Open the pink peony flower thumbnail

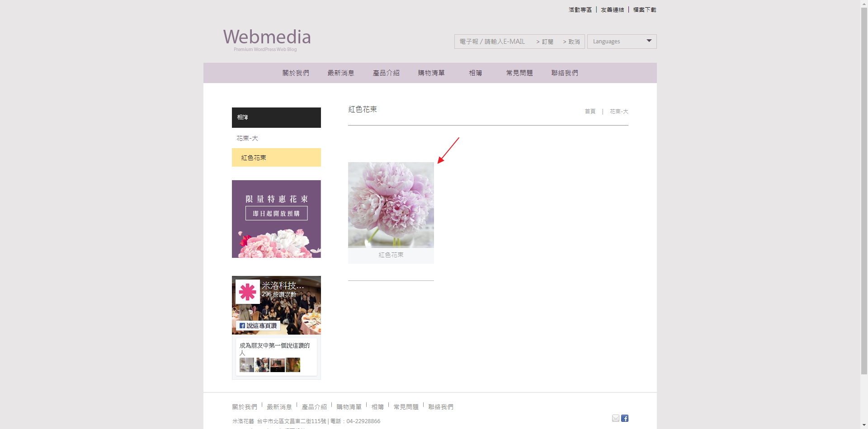(391, 205)
